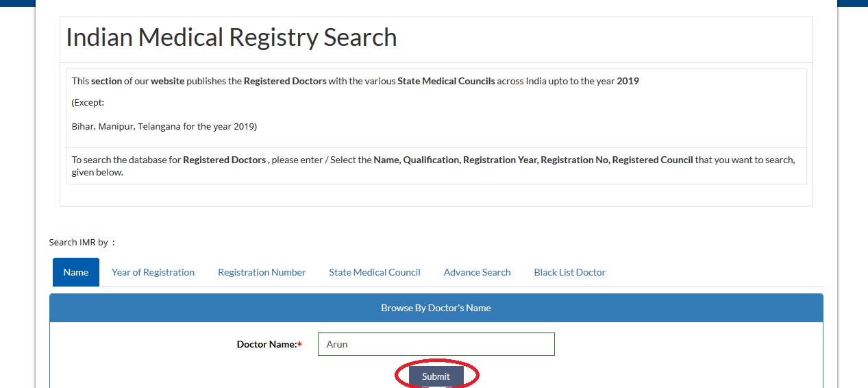Click 'To search the database' instruction text

(127, 160)
